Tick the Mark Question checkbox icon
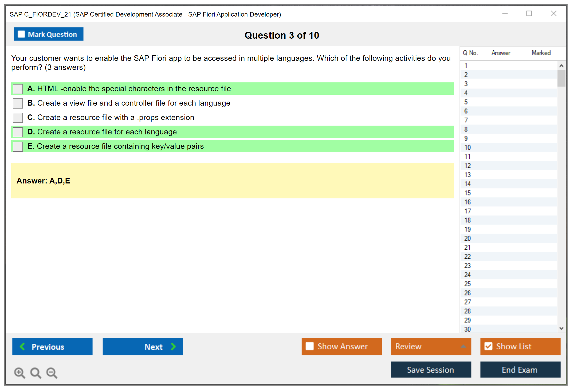Image resolution: width=574 pixels, height=392 pixels. (x=21, y=34)
